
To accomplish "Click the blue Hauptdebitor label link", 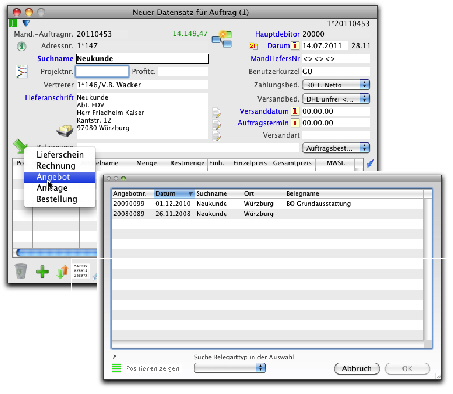I will point(277,34).
